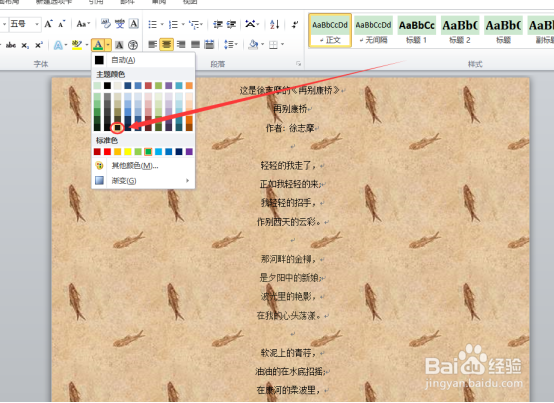Click the Decrease Indent icon
554x403 pixels.
pos(218,24)
